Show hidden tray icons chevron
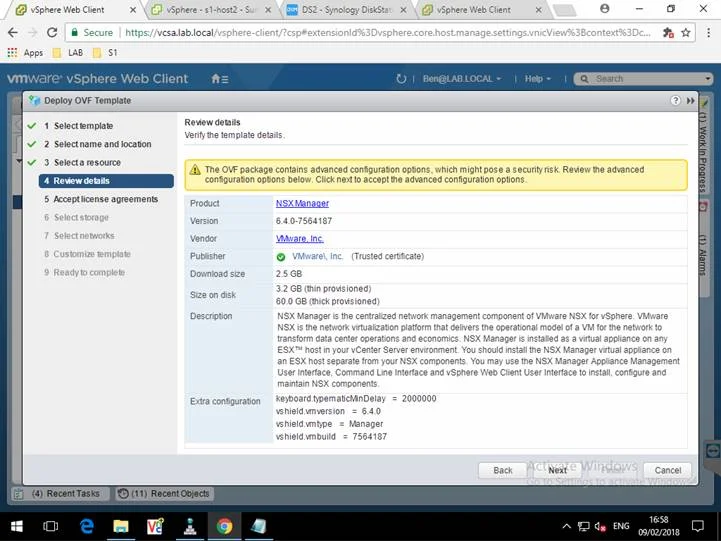The width and height of the screenshot is (721, 541). (566, 526)
